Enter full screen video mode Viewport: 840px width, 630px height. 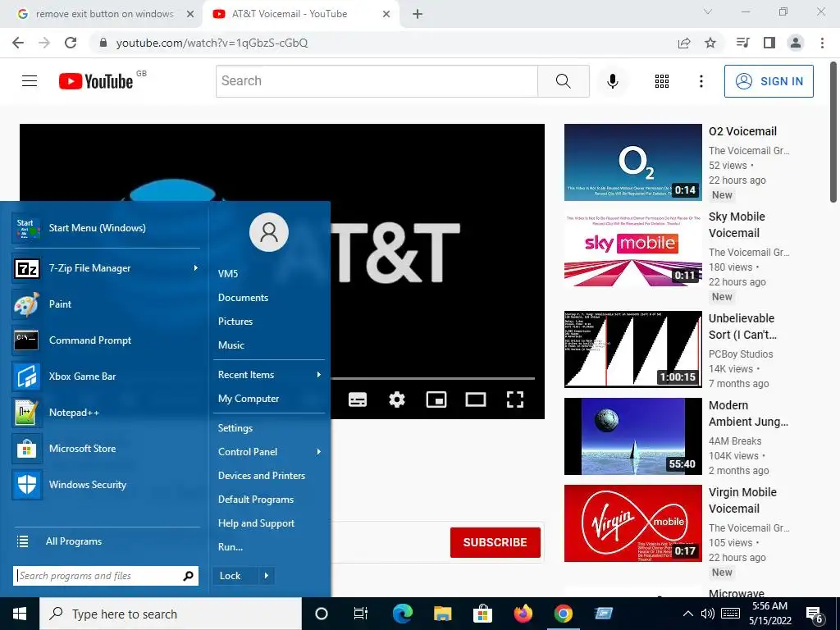(515, 399)
